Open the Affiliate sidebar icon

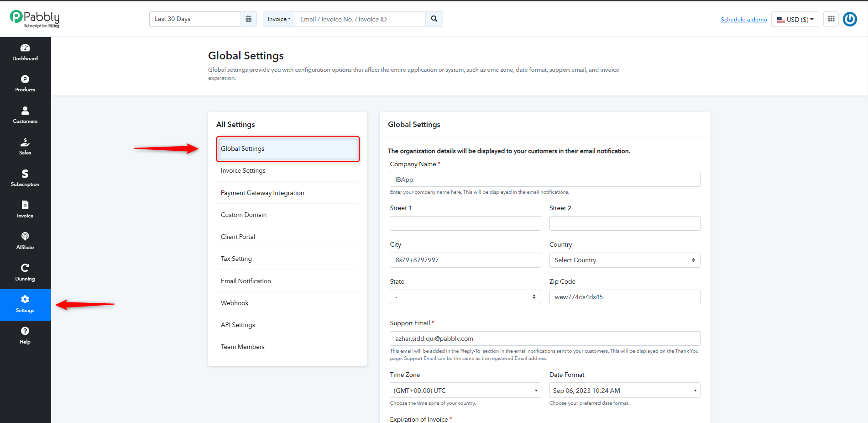pyautogui.click(x=25, y=236)
